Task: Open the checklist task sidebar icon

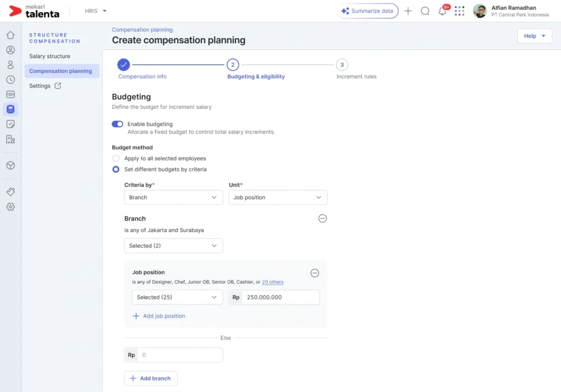Action: pos(10,124)
